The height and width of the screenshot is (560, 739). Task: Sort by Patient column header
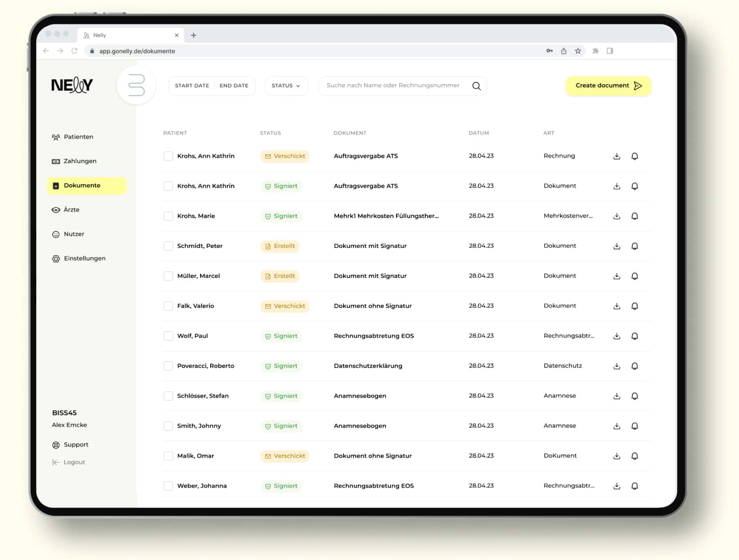click(x=175, y=133)
